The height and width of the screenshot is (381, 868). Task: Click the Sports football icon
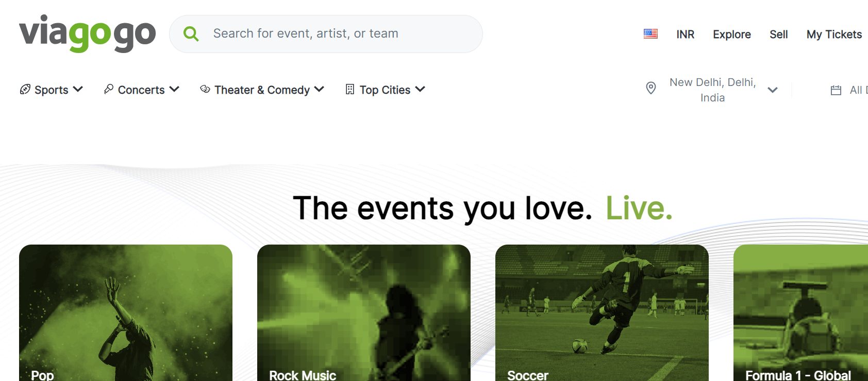coord(24,89)
